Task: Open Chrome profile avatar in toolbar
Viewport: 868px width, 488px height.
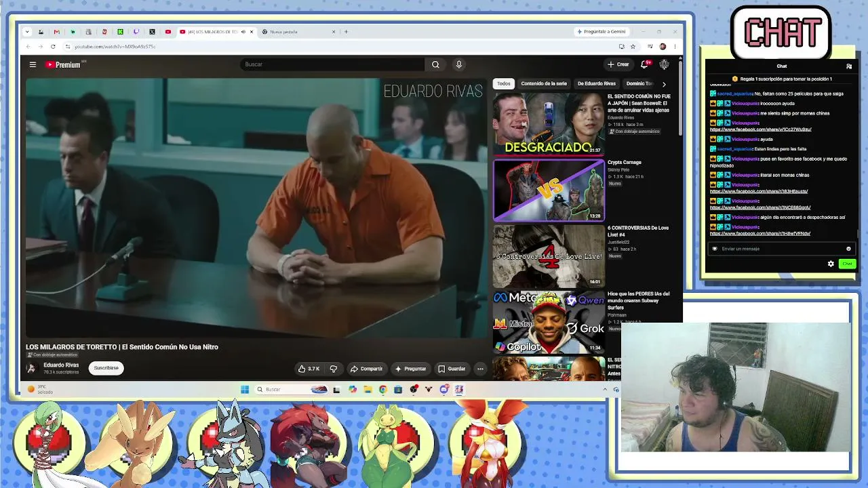Action: click(x=663, y=47)
